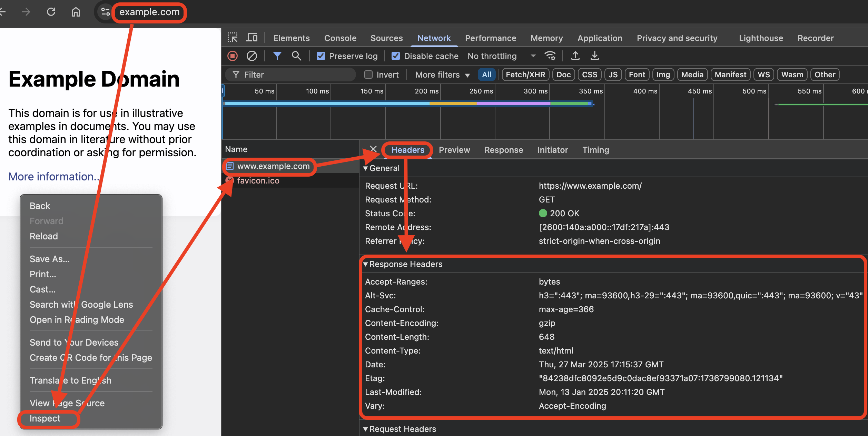Reload the page with the refresh icon

click(x=51, y=12)
